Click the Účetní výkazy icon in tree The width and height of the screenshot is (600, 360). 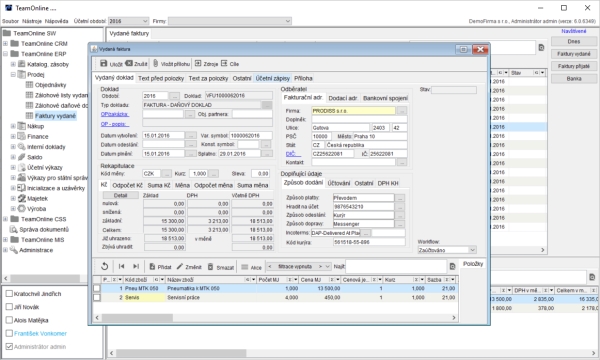click(x=21, y=167)
